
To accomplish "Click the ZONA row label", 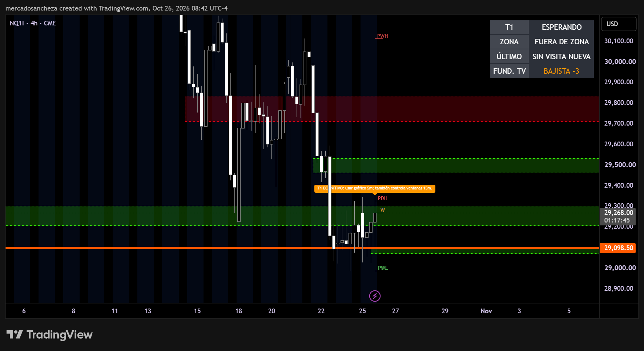I will tap(509, 42).
